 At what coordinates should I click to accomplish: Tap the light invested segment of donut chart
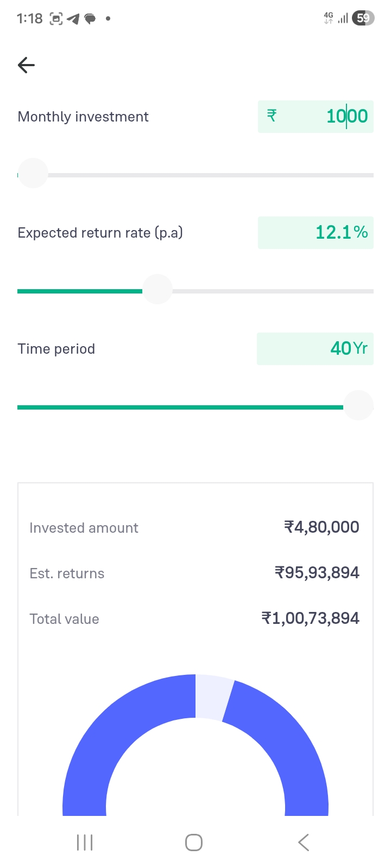click(x=213, y=697)
